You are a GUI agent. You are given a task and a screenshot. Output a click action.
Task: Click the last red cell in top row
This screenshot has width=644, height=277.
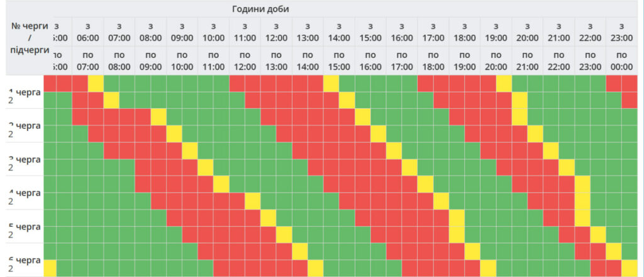[630, 83]
